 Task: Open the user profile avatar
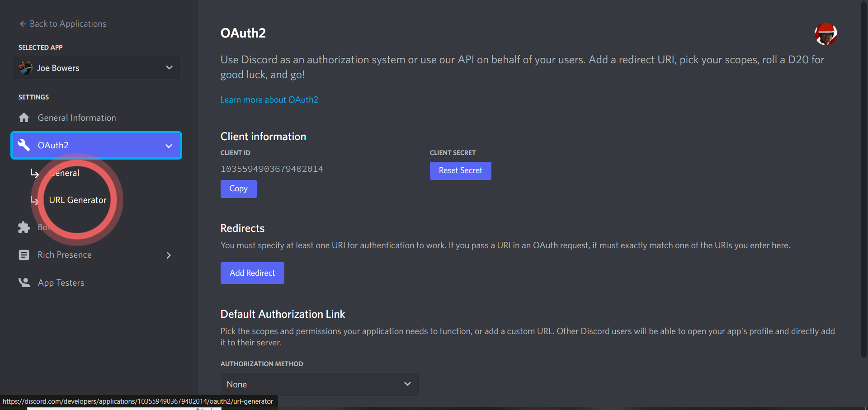(x=826, y=34)
